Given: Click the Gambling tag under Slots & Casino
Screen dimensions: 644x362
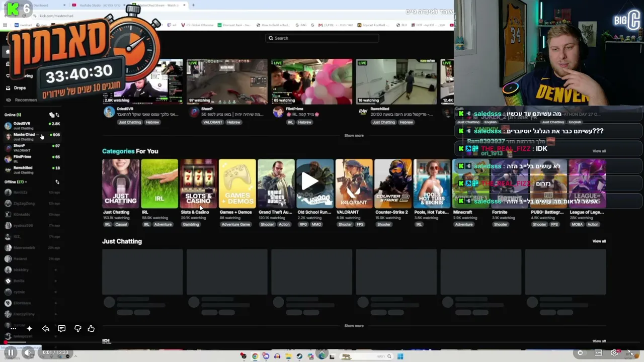Looking at the screenshot, I should (191, 224).
